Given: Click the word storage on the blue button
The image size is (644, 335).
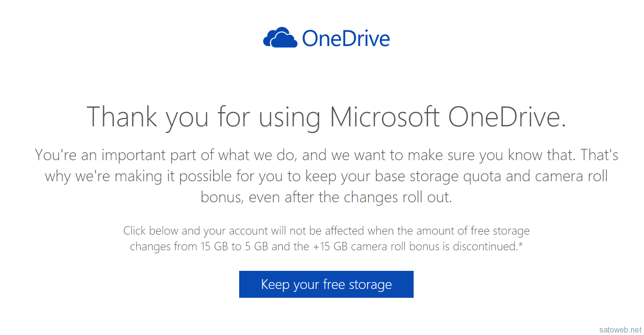Looking at the screenshot, I should click(370, 285).
